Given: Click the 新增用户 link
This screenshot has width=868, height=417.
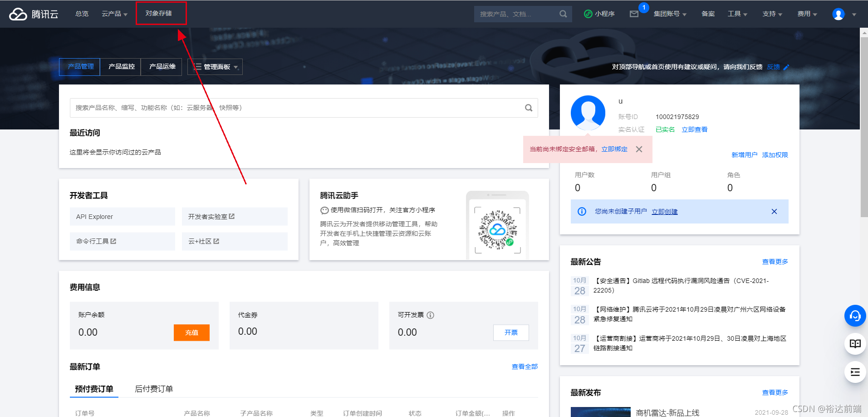Looking at the screenshot, I should tap(744, 155).
